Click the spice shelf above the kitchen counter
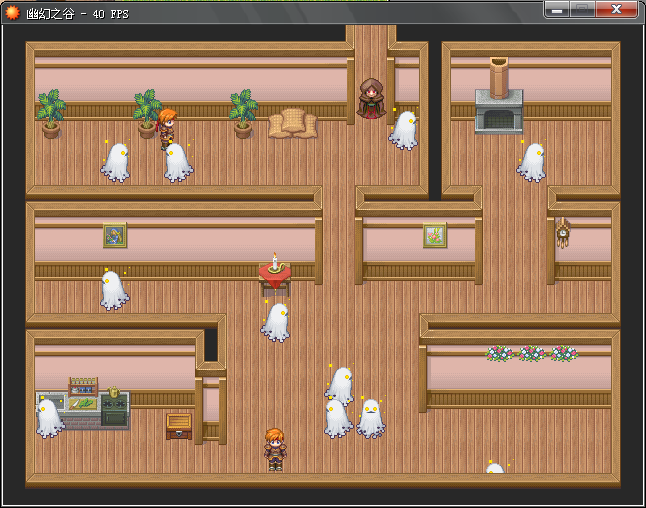 tap(83, 386)
